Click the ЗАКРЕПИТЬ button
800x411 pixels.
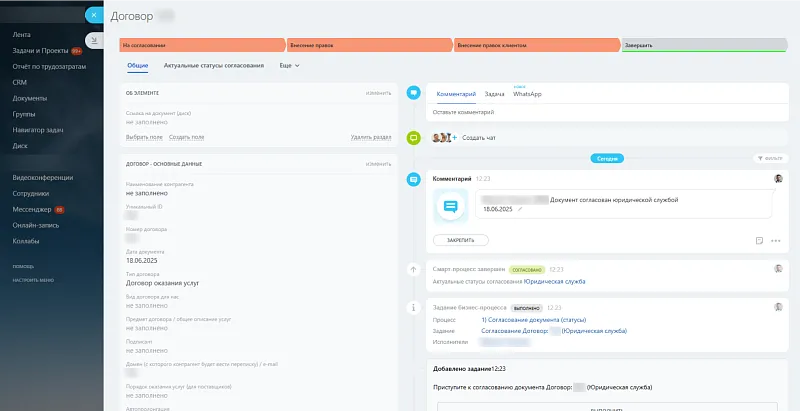tap(461, 240)
